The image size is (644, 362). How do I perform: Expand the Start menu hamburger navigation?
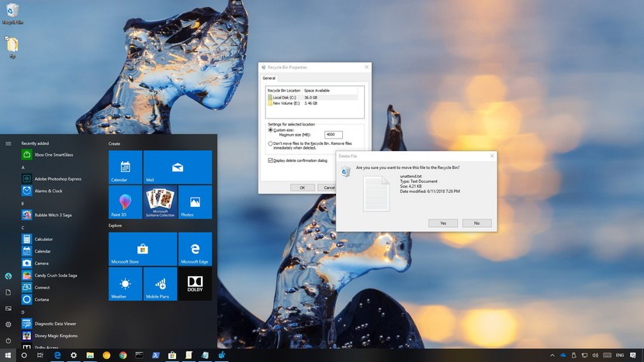click(x=9, y=143)
